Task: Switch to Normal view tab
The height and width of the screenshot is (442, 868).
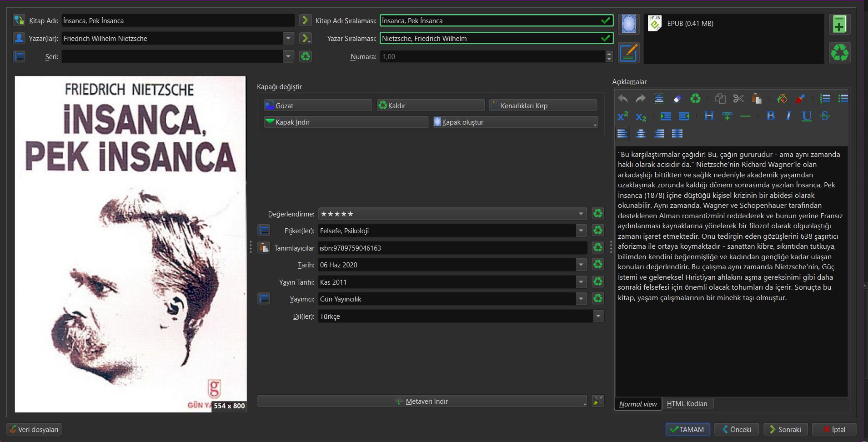Action: [x=638, y=404]
